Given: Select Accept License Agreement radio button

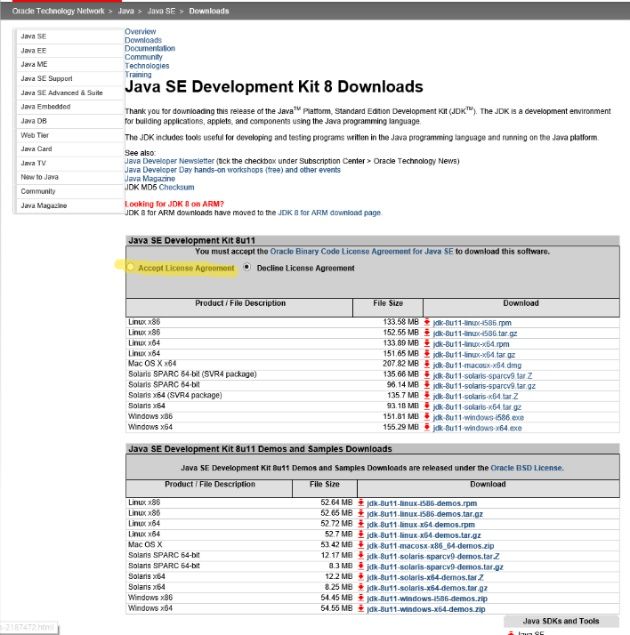Looking at the screenshot, I should coord(130,267).
